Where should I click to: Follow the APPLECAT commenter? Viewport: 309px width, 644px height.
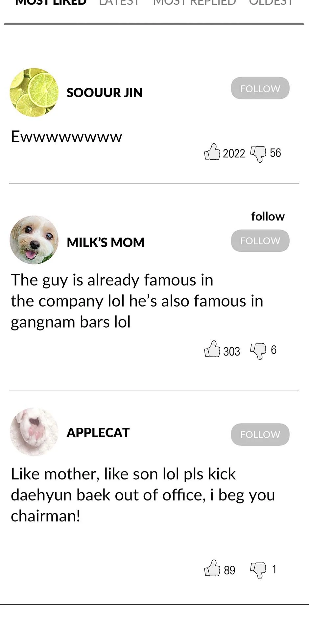pos(260,434)
